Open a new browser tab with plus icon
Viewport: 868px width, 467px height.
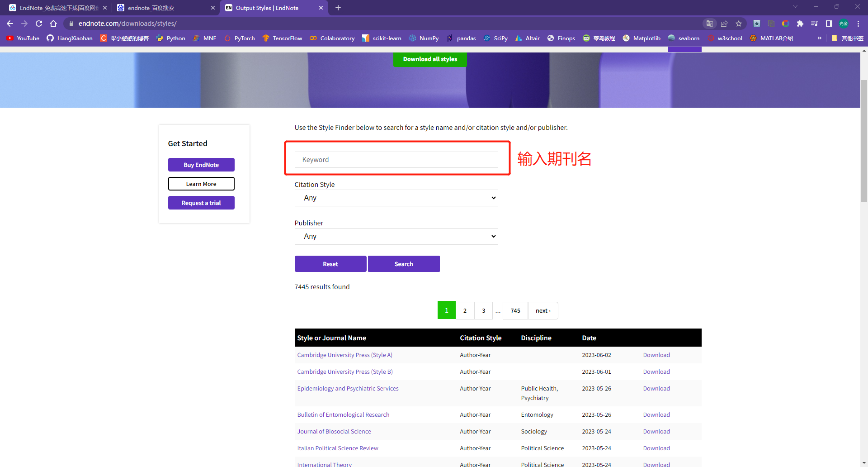pyautogui.click(x=338, y=8)
